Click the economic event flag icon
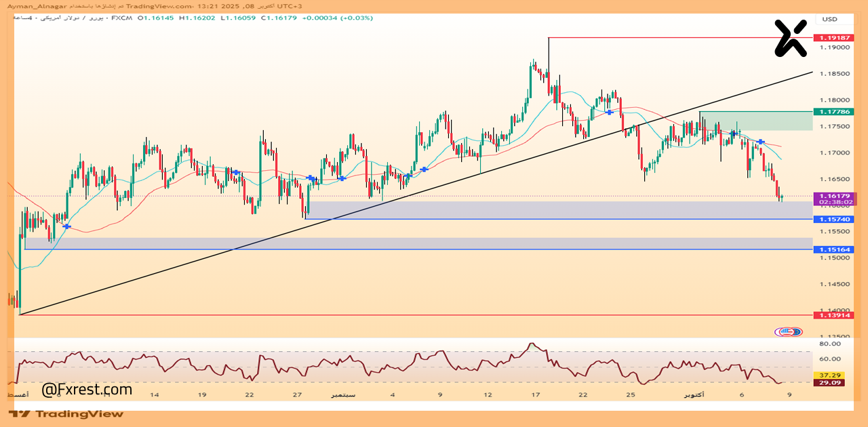The image size is (868, 427). [x=788, y=332]
